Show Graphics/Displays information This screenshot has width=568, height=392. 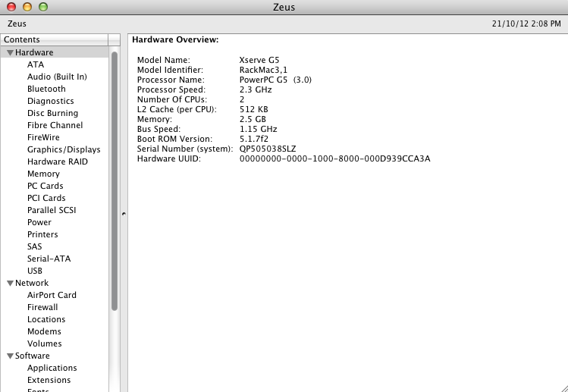click(x=64, y=149)
